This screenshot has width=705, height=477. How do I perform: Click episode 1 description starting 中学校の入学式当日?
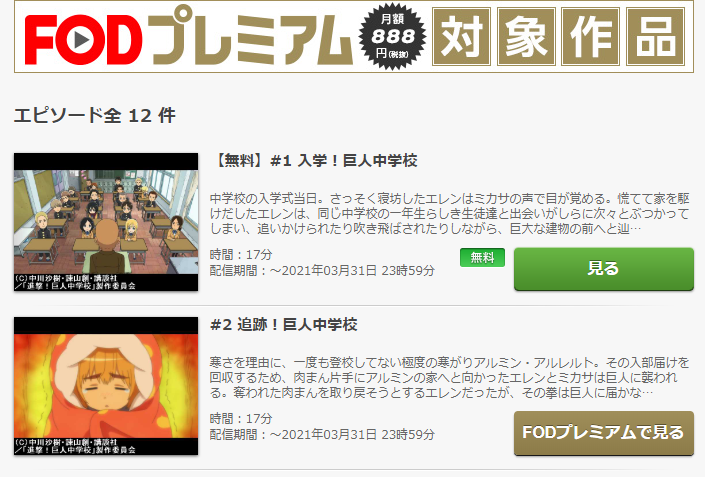[x=450, y=214]
